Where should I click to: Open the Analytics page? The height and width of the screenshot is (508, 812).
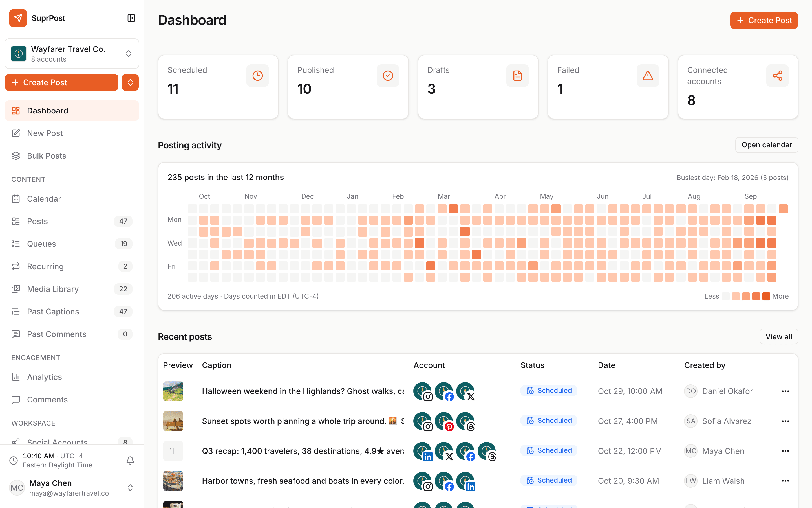pos(72,377)
